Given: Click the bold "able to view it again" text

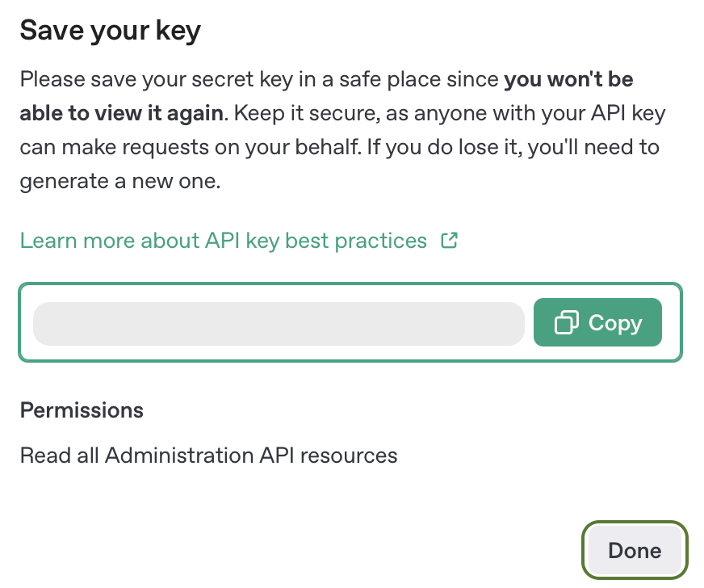Looking at the screenshot, I should pyautogui.click(x=121, y=113).
